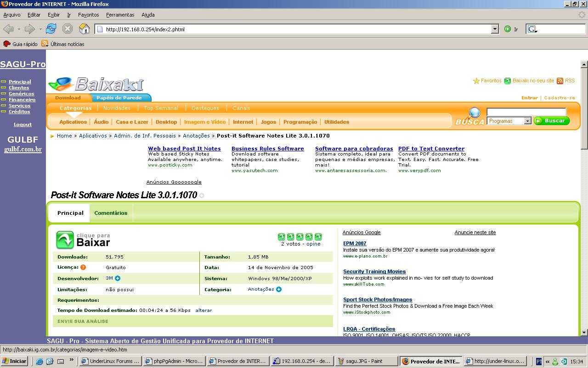588x368 pixels.
Task: Go back with the Firefox back arrow
Action: click(8, 29)
